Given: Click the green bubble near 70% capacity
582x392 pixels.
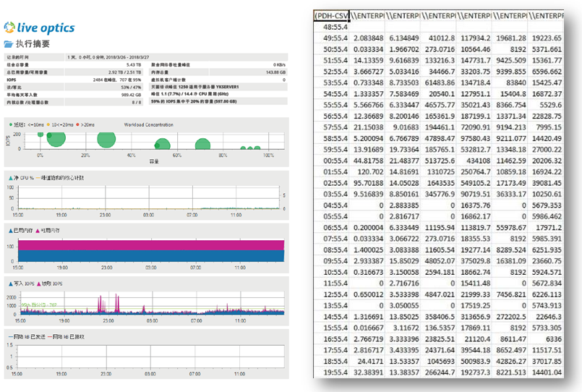Looking at the screenshot, I should tap(202, 144).
